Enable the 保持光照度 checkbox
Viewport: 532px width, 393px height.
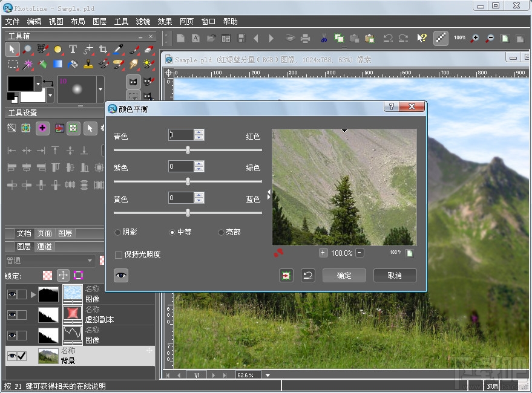click(119, 255)
